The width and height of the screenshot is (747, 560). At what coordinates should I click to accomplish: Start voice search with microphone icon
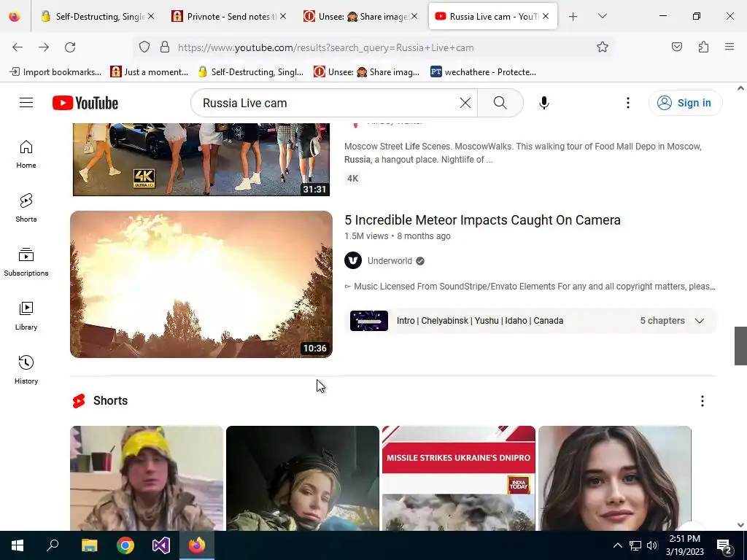click(544, 103)
